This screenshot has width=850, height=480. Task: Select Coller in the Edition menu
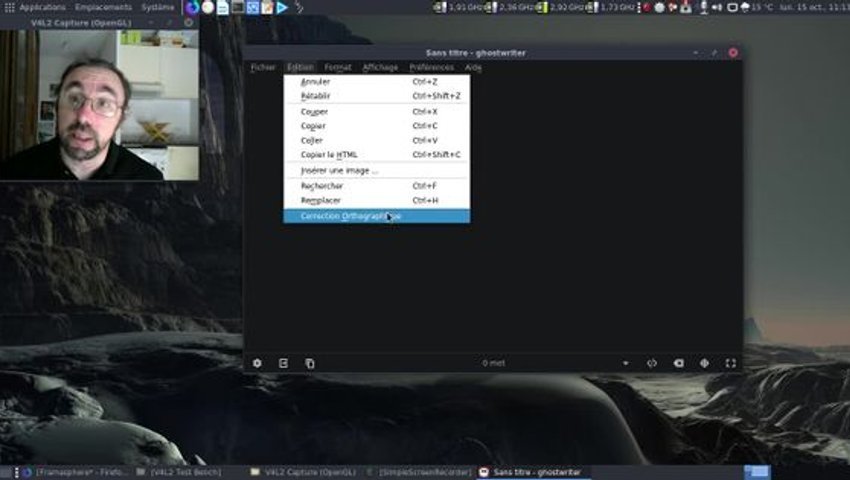click(377, 140)
